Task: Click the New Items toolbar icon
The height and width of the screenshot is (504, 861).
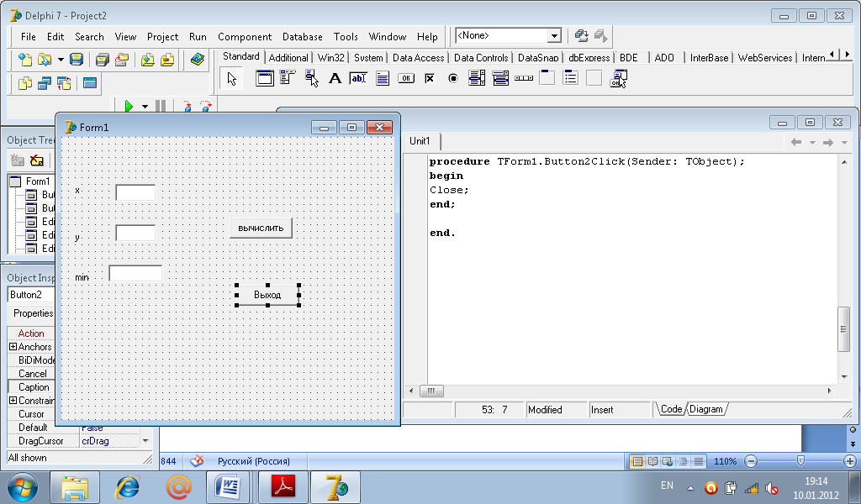Action: click(24, 60)
